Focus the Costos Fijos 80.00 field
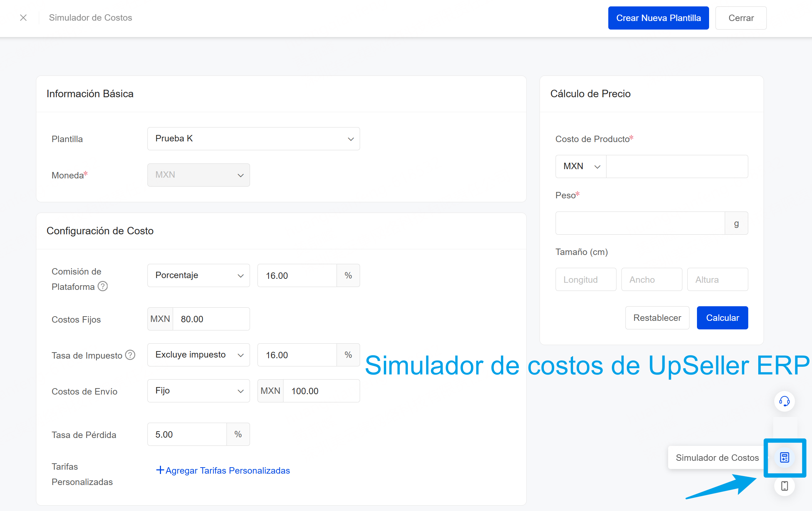The height and width of the screenshot is (511, 812). coord(211,319)
